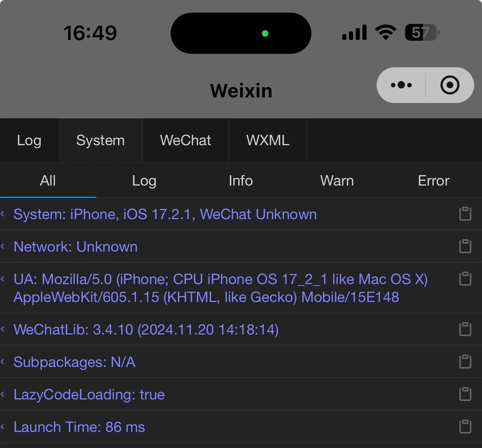Tap the Weixin page title
Image resolution: width=482 pixels, height=448 pixels.
coord(241,91)
